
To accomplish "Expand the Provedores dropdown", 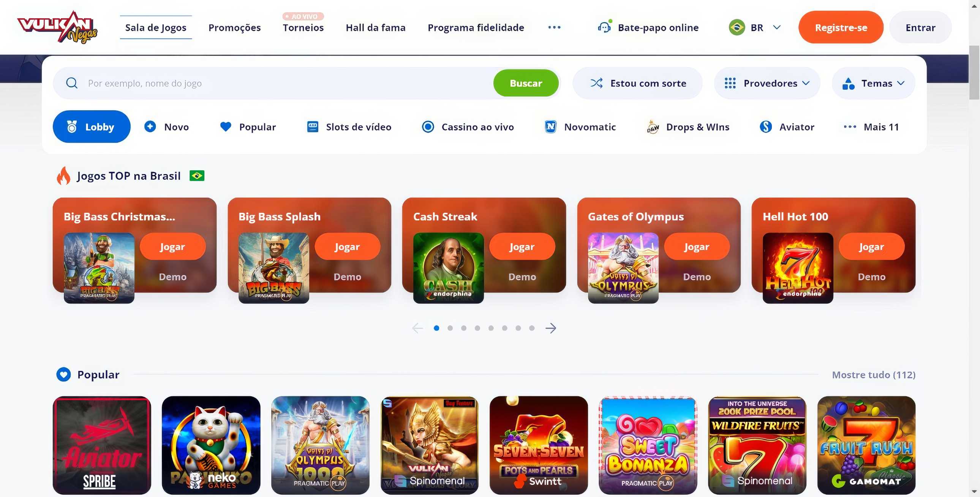I will 767,83.
